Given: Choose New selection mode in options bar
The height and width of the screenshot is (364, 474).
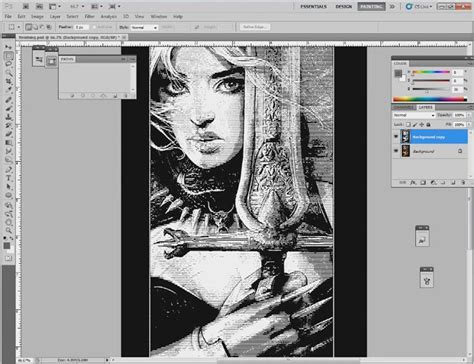Looking at the screenshot, I should [x=29, y=27].
